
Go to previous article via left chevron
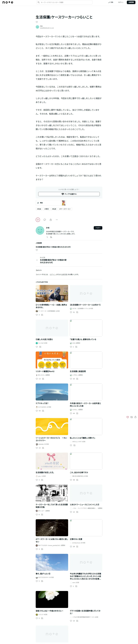(37, 260)
